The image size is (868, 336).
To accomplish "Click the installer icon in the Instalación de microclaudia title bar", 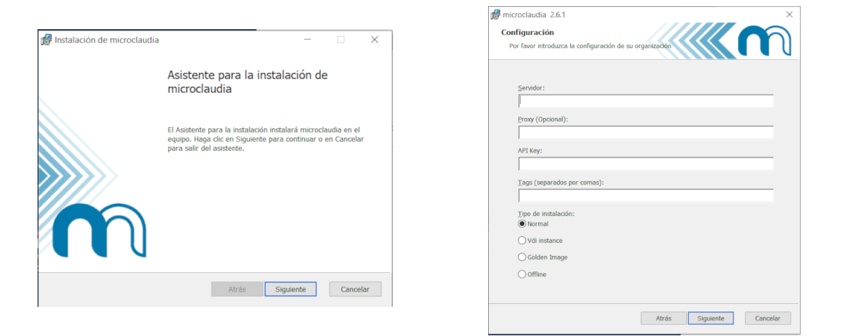I will (x=47, y=40).
